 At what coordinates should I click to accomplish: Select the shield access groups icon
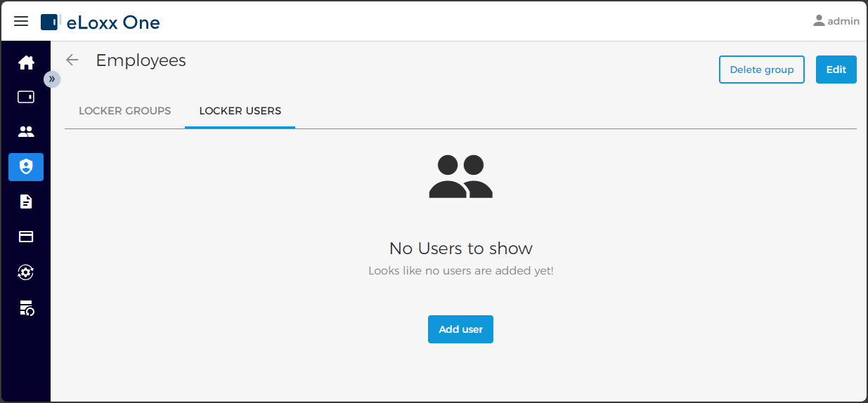[26, 167]
